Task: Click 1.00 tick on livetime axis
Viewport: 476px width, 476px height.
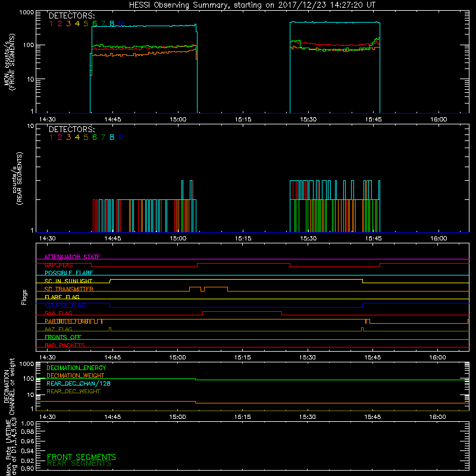Action: point(27,424)
